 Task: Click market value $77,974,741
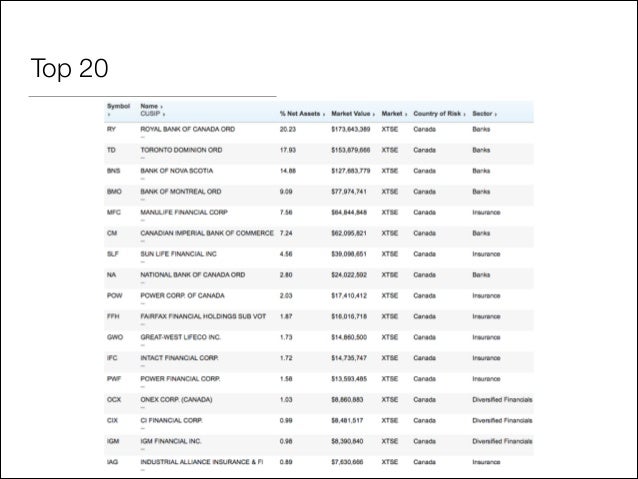pyautogui.click(x=349, y=192)
